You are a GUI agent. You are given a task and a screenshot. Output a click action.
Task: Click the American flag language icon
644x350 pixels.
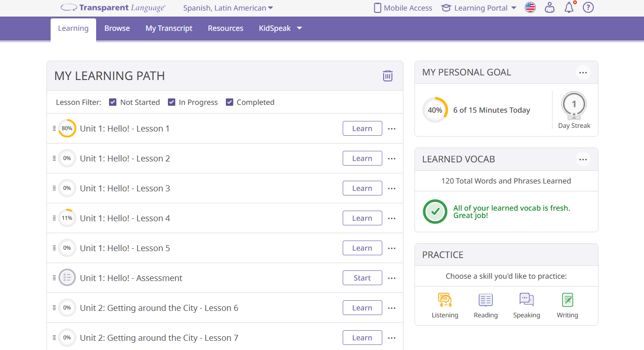tap(530, 7)
